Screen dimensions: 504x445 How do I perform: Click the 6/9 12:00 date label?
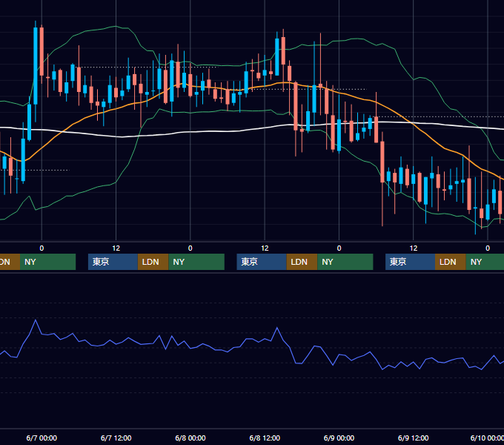click(413, 438)
